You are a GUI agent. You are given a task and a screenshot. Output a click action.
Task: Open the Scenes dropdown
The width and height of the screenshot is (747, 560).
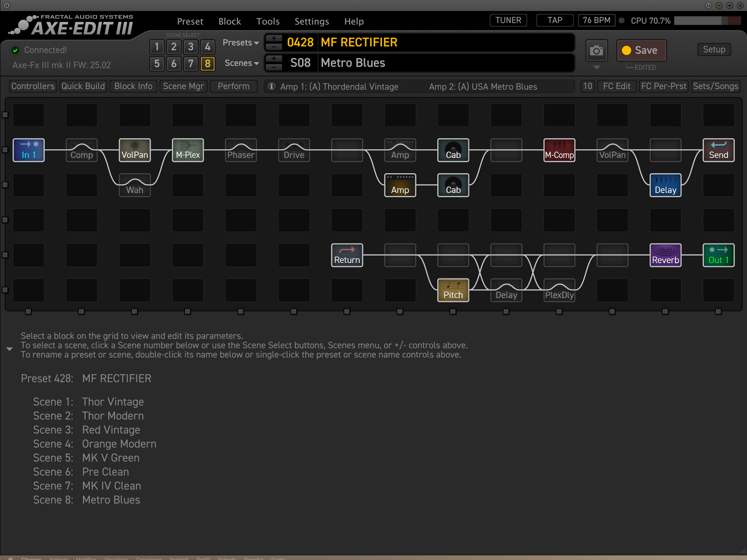tap(242, 63)
